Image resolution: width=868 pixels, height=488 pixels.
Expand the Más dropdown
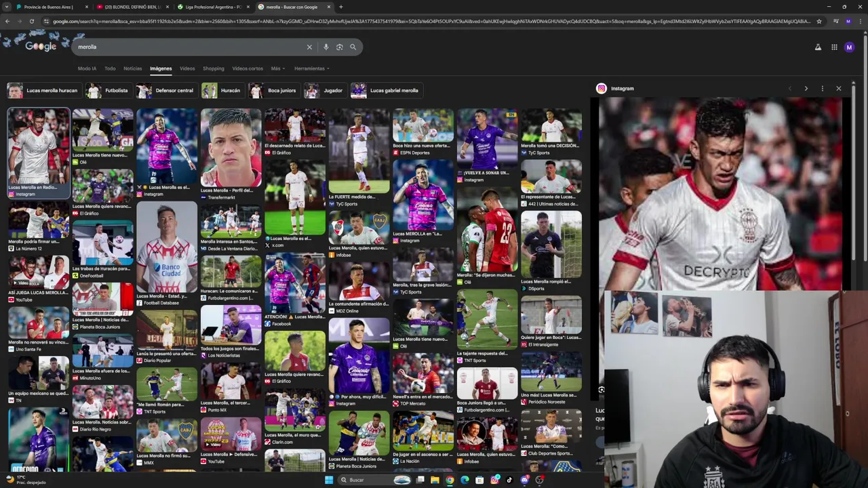pyautogui.click(x=277, y=68)
